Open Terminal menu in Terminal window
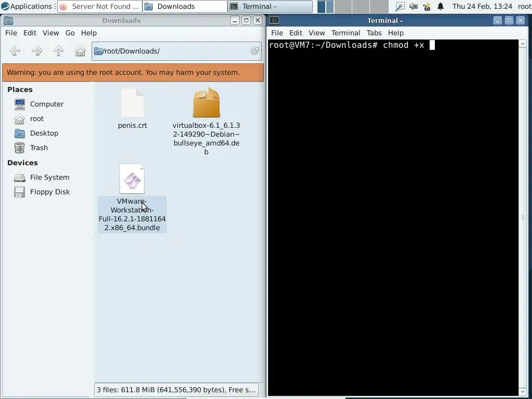 tap(345, 33)
